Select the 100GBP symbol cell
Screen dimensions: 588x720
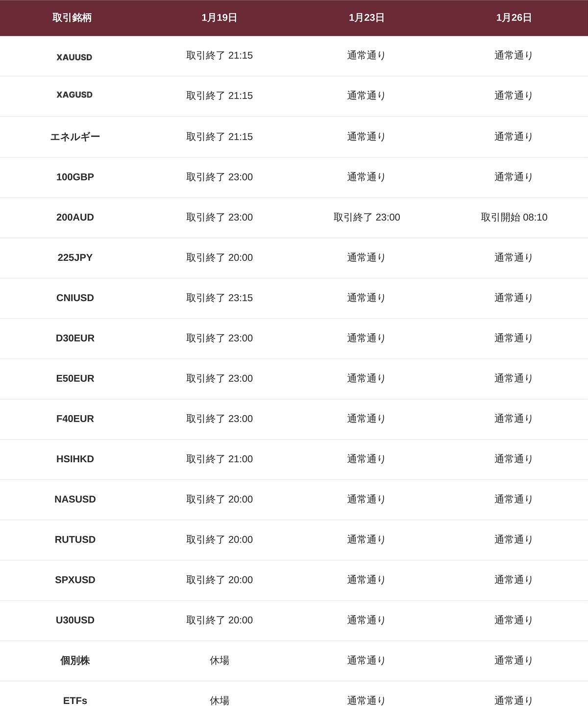75,177
